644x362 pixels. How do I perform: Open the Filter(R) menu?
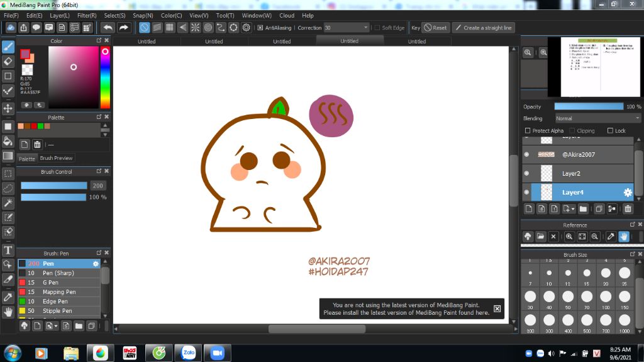tap(87, 15)
